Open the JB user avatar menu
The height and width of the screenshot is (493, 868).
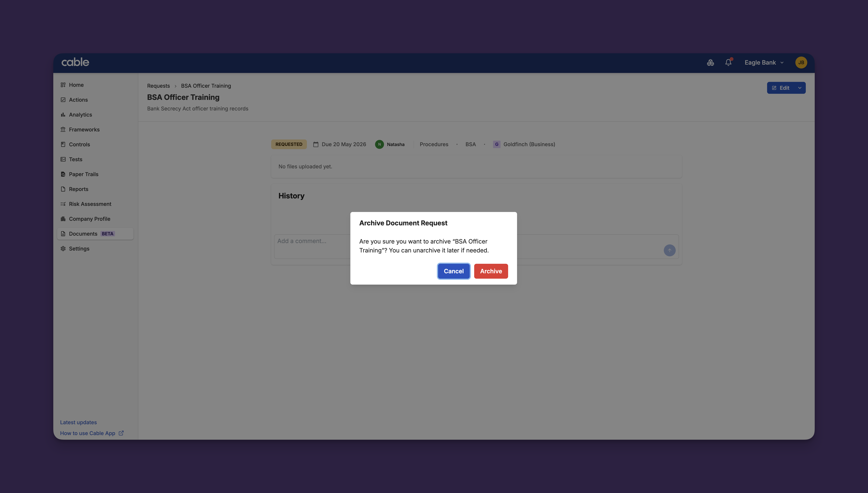[801, 63]
